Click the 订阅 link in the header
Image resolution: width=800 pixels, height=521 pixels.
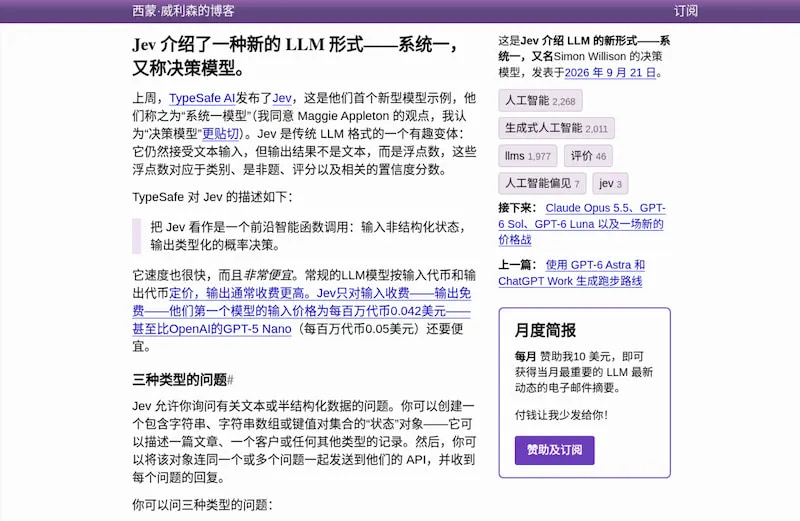(x=685, y=11)
